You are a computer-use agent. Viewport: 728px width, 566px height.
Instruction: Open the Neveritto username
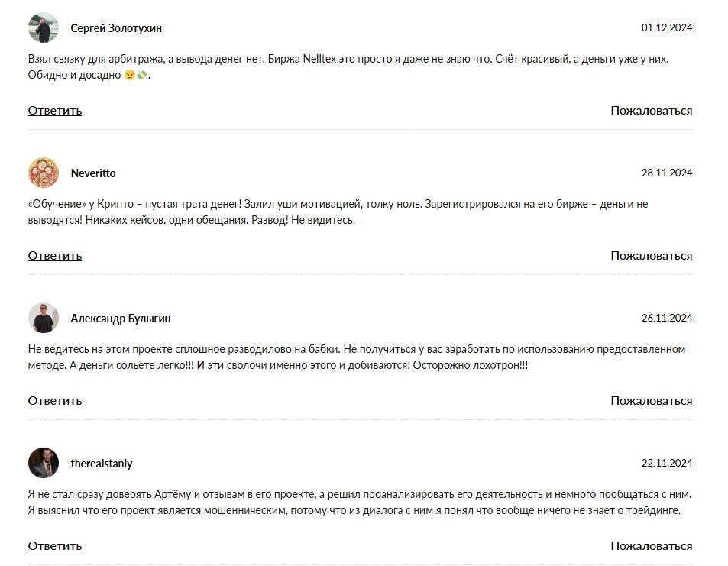click(93, 173)
